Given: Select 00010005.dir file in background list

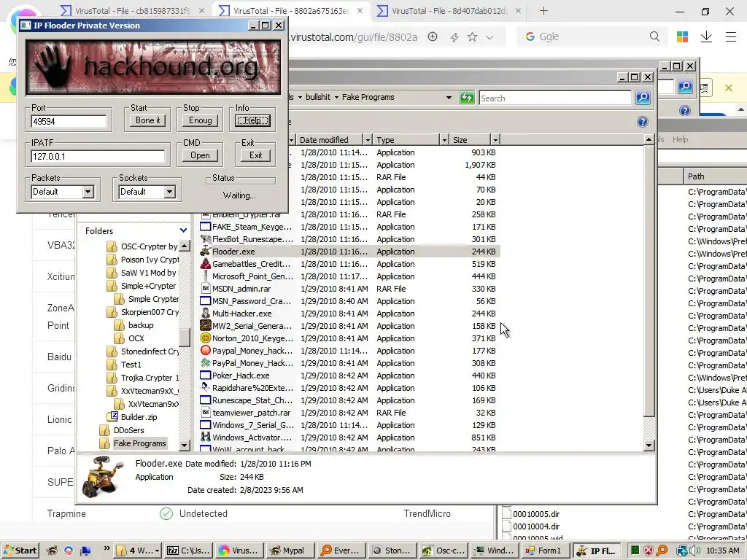Looking at the screenshot, I should pyautogui.click(x=531, y=514).
